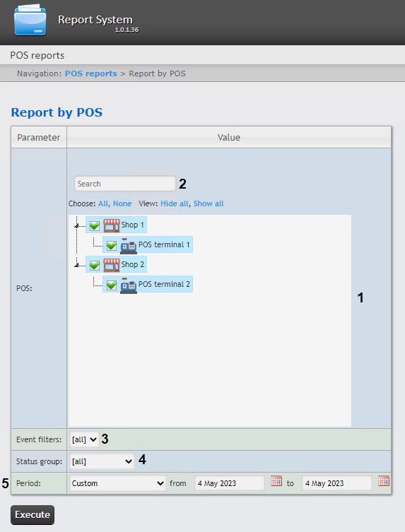
Task: Click the Shop 1 store icon
Action: 112,225
